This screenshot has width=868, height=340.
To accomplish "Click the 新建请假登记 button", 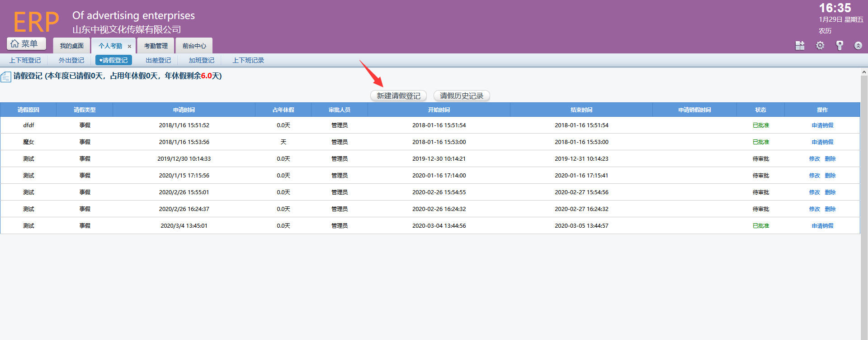I will (398, 96).
